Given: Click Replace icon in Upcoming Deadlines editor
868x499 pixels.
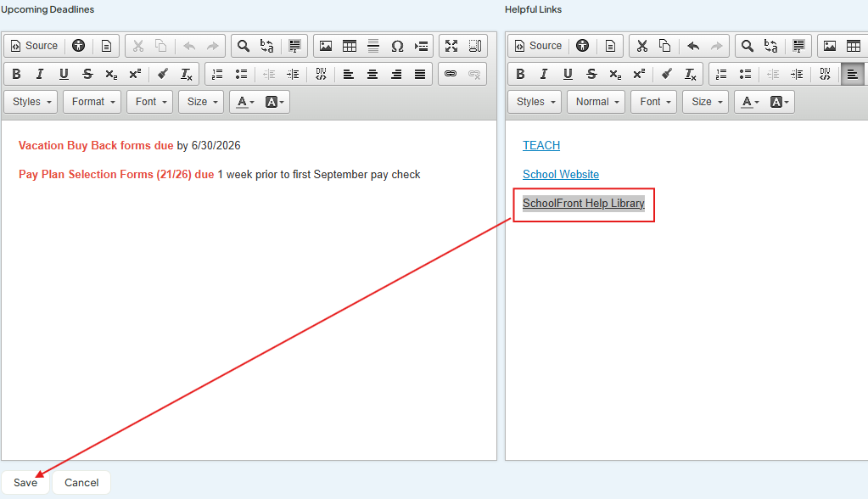Looking at the screenshot, I should click(x=266, y=46).
